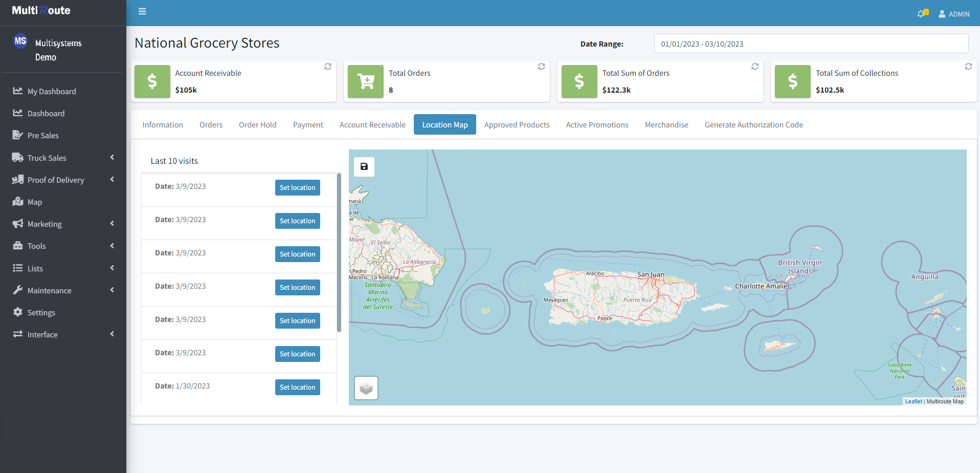Switch to the Approved Products tab

(x=517, y=125)
